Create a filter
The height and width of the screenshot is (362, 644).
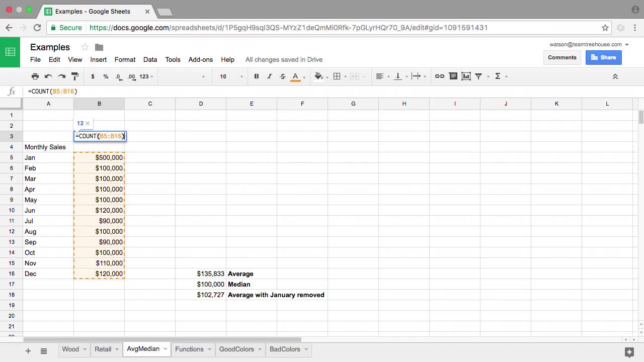(477, 76)
